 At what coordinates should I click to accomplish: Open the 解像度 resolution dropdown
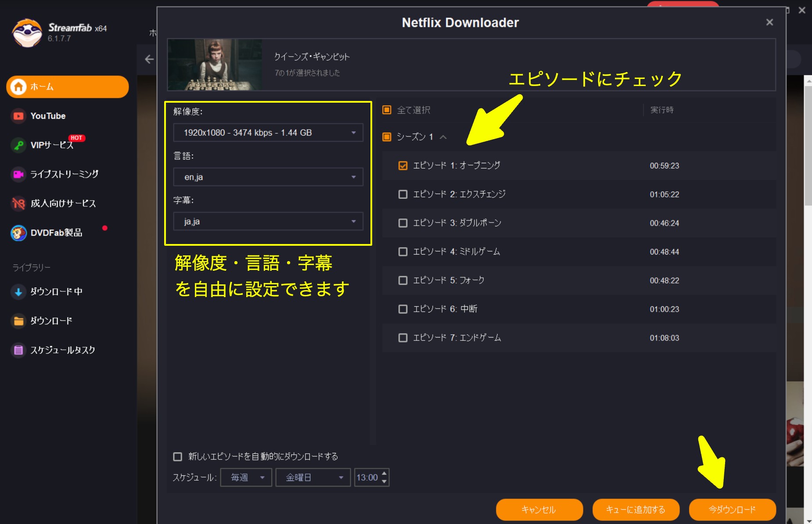(268, 133)
